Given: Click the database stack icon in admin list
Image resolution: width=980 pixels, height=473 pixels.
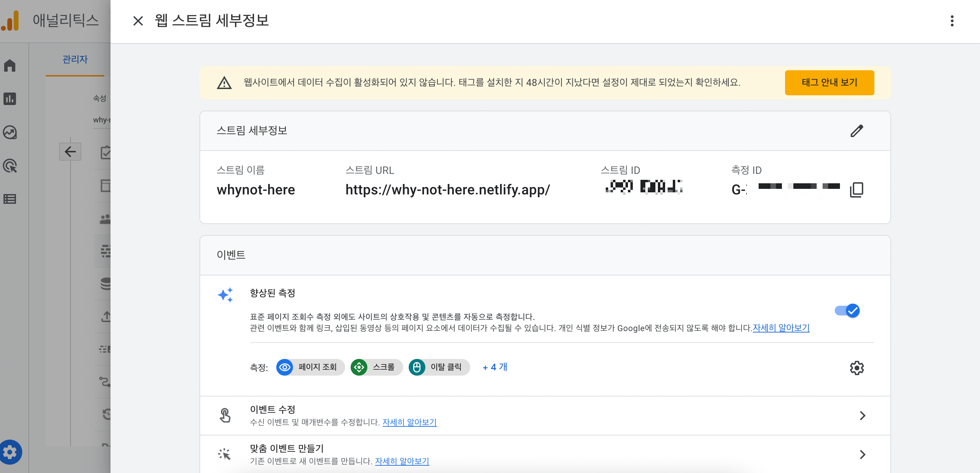Looking at the screenshot, I should coord(105,284).
